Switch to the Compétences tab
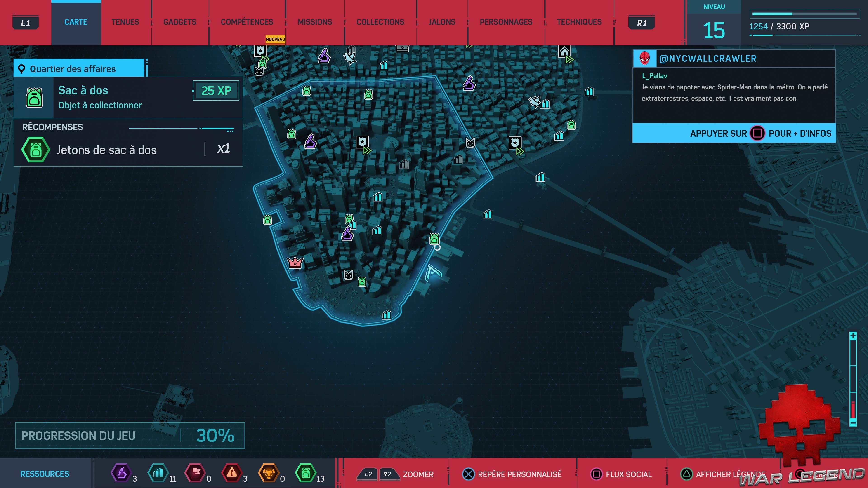868x488 pixels. point(247,22)
